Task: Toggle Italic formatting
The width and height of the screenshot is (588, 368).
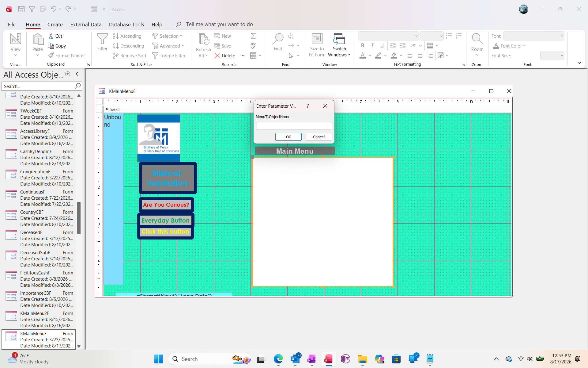Action: (x=372, y=46)
